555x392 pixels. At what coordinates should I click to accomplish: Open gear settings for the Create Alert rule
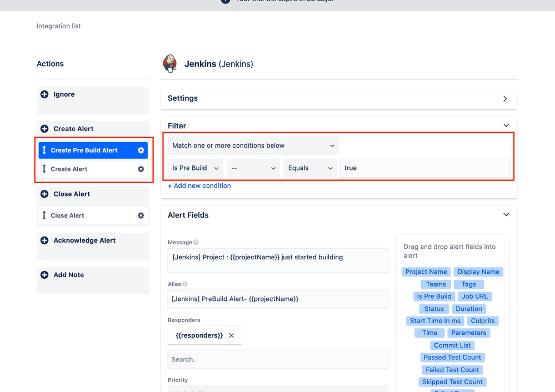tap(141, 169)
